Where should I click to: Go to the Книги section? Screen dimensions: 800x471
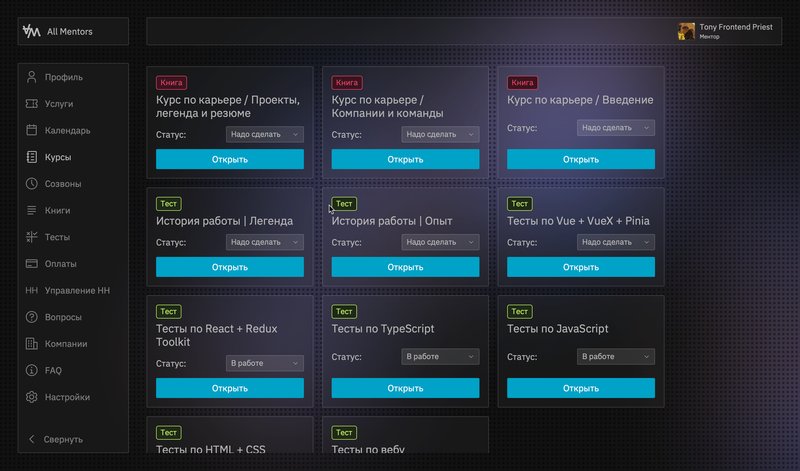pos(58,210)
